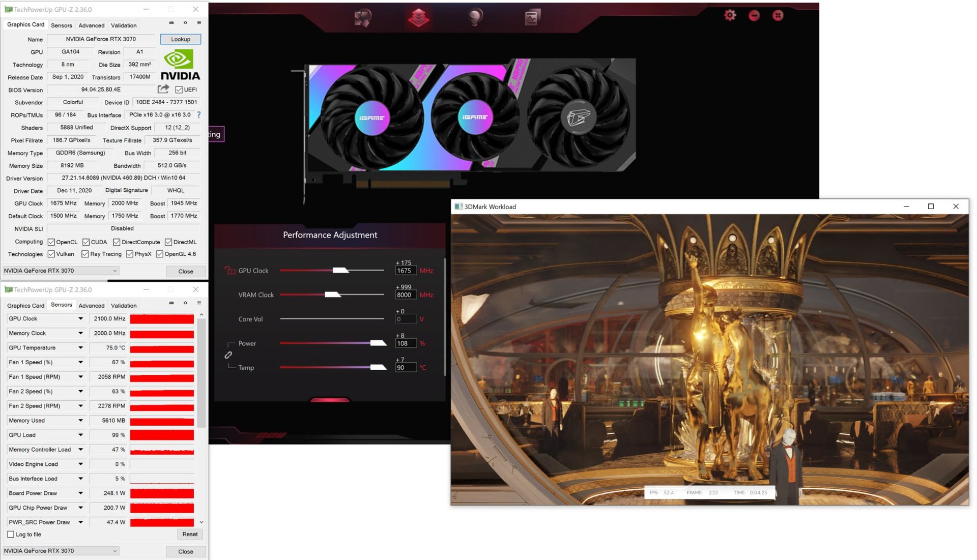This screenshot has width=977, height=560.
Task: Enable the Log to file checkbox
Action: pyautogui.click(x=11, y=534)
